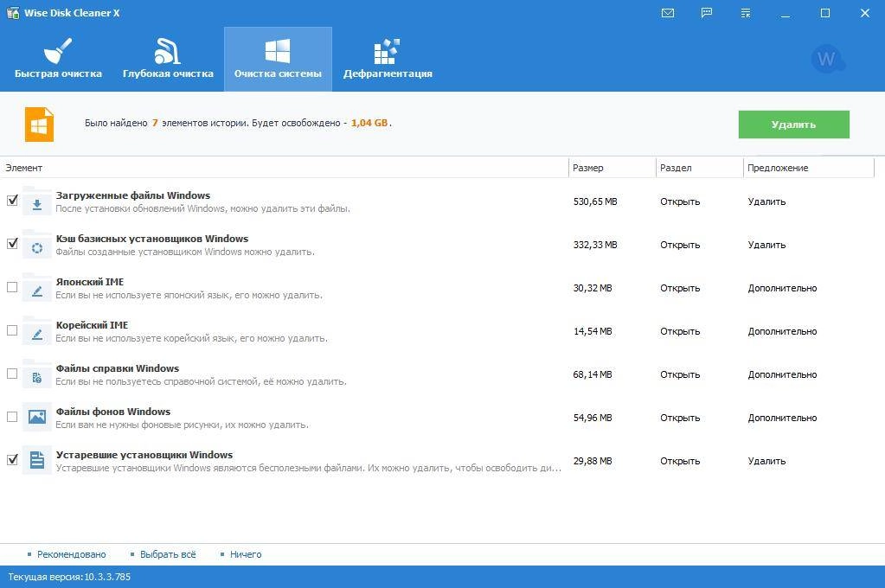Click the pencil folder icon for Японский IME
885x588 pixels.
(x=36, y=288)
